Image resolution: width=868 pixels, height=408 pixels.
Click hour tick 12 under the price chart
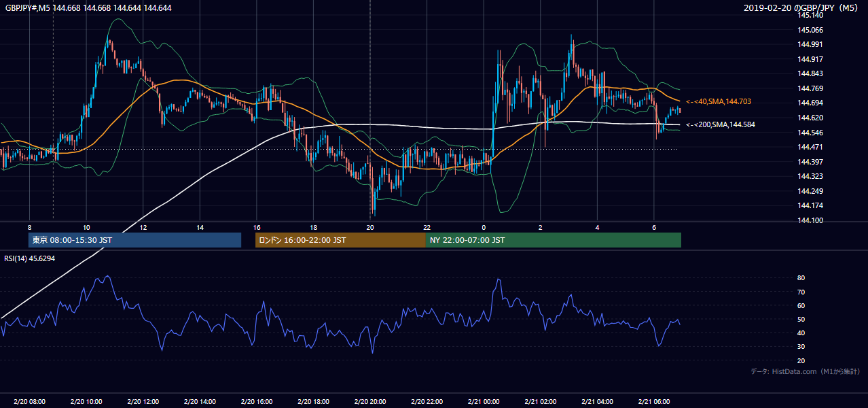tap(143, 227)
